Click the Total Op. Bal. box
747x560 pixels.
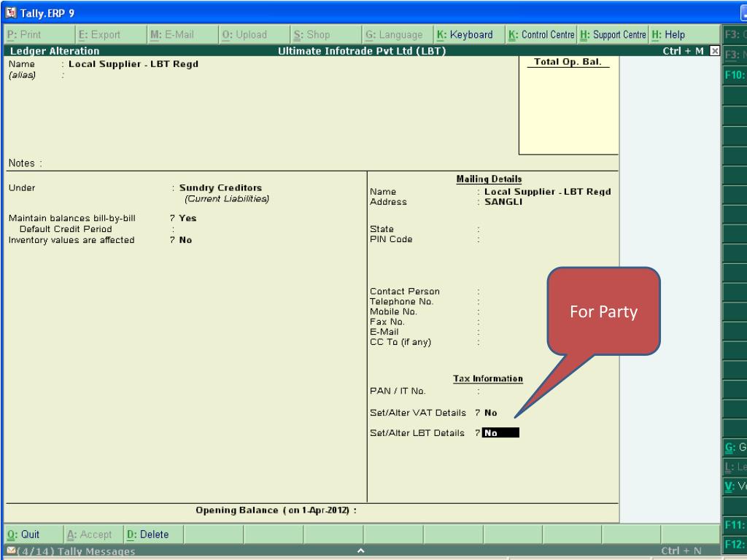click(x=568, y=105)
